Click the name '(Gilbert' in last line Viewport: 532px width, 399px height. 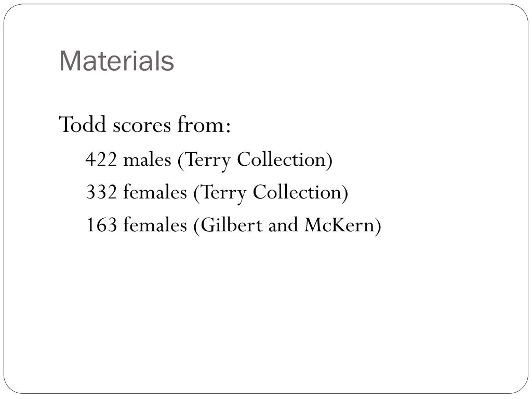click(228, 225)
